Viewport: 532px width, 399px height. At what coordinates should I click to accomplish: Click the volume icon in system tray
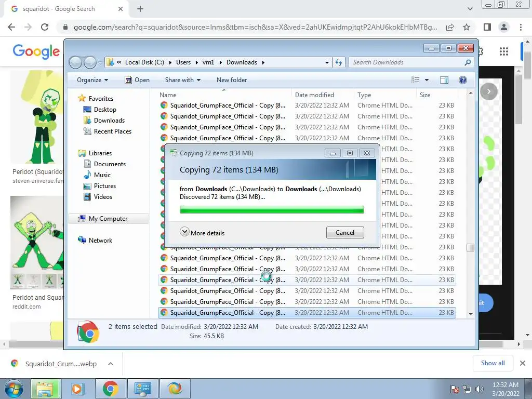pos(479,389)
